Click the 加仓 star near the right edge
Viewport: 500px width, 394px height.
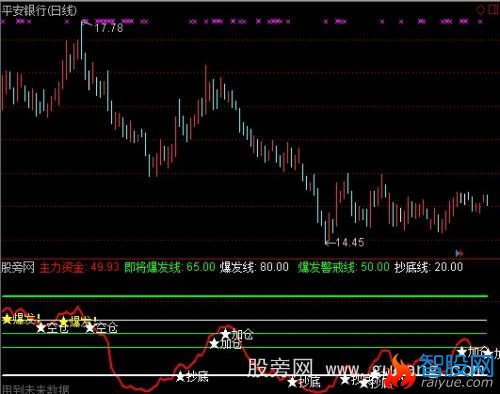[x=462, y=351]
